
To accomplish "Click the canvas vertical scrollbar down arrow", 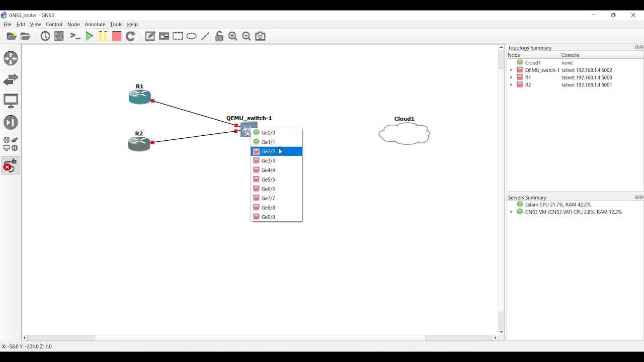I will coord(502,332).
